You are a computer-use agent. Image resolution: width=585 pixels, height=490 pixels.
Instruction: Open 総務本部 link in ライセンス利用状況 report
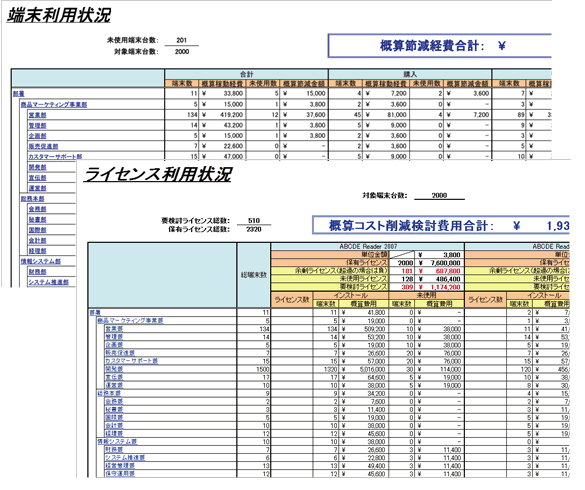(x=109, y=393)
